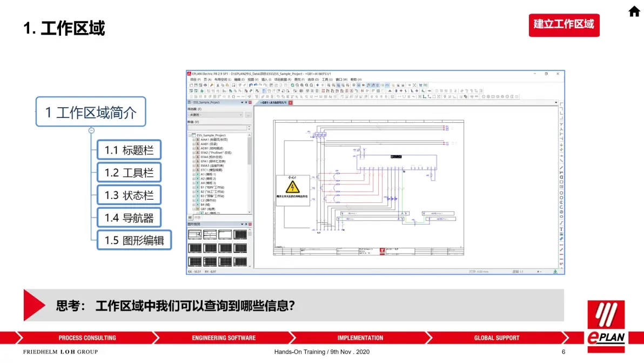644x363 pixels.
Task: Open the 选项(O) menu
Action: point(313,80)
